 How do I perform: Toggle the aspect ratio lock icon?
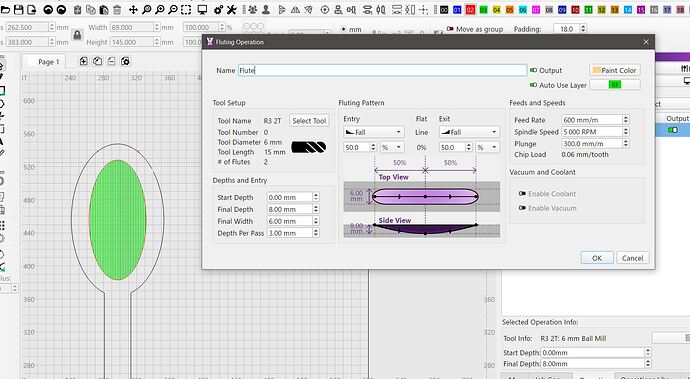point(77,35)
